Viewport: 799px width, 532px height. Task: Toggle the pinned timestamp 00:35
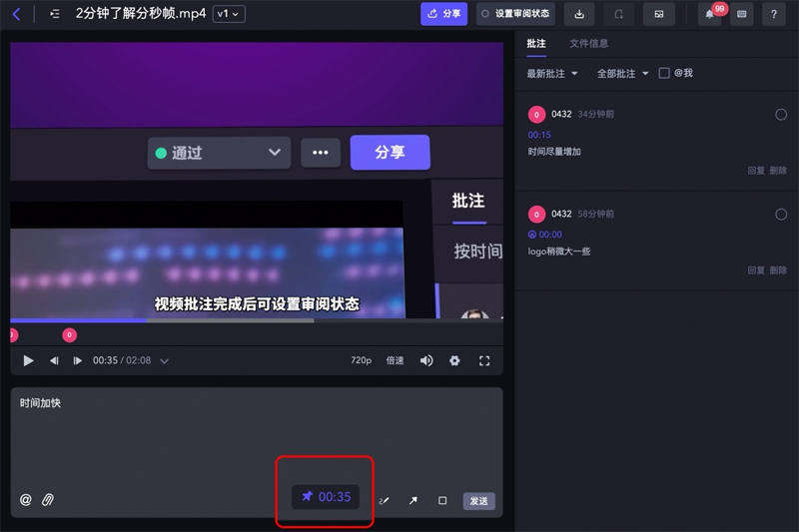click(326, 497)
